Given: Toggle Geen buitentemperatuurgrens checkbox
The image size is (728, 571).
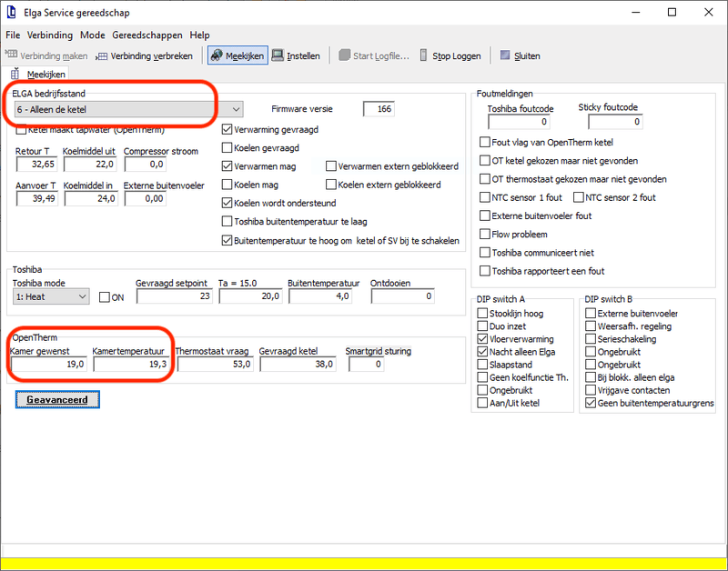Looking at the screenshot, I should 591,403.
